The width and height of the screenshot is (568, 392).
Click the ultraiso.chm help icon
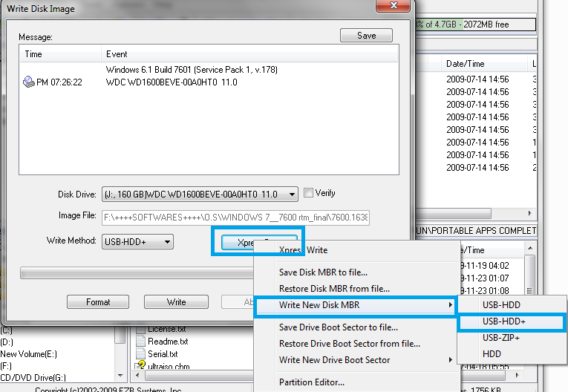140,365
